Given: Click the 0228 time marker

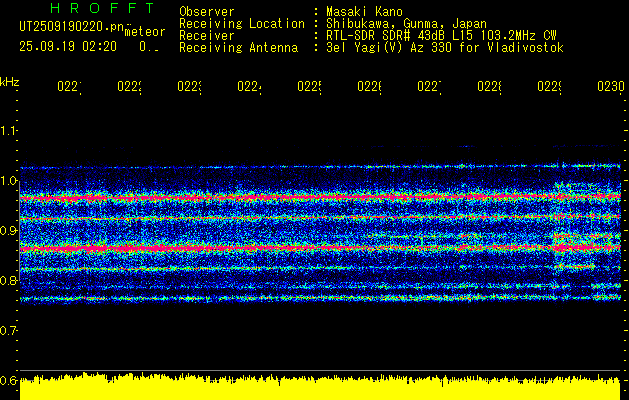Looking at the screenshot, I should [x=489, y=87].
